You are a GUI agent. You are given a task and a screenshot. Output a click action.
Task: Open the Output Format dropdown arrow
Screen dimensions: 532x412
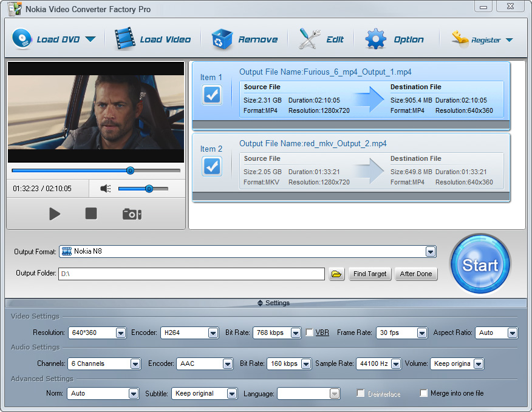point(431,252)
